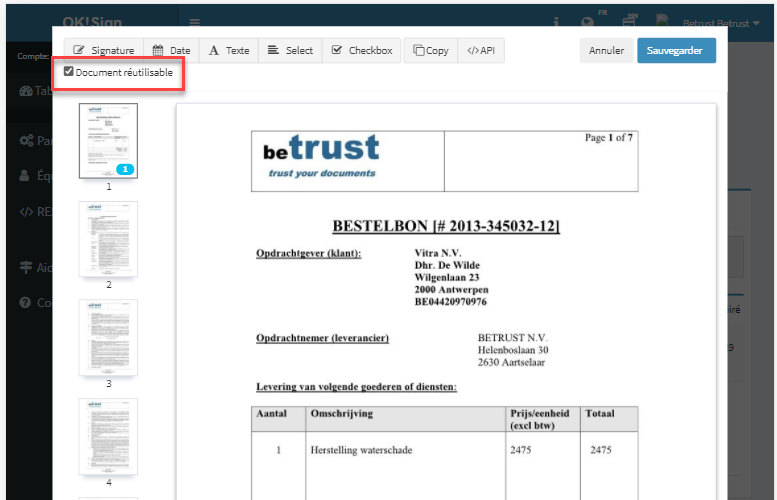Click the 'Omschrijving' column header
The width and height of the screenshot is (777, 500).
tap(341, 413)
